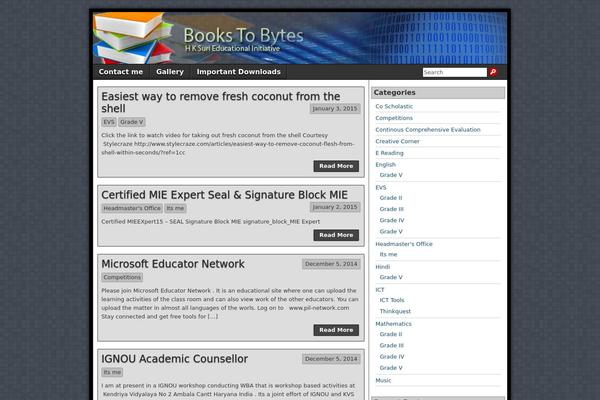The width and height of the screenshot is (600, 400).
Task: Open the coconut shell post title
Action: point(221,102)
